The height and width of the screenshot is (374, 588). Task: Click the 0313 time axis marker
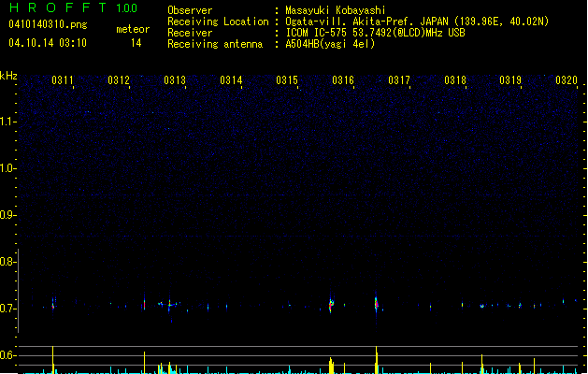pyautogui.click(x=175, y=80)
